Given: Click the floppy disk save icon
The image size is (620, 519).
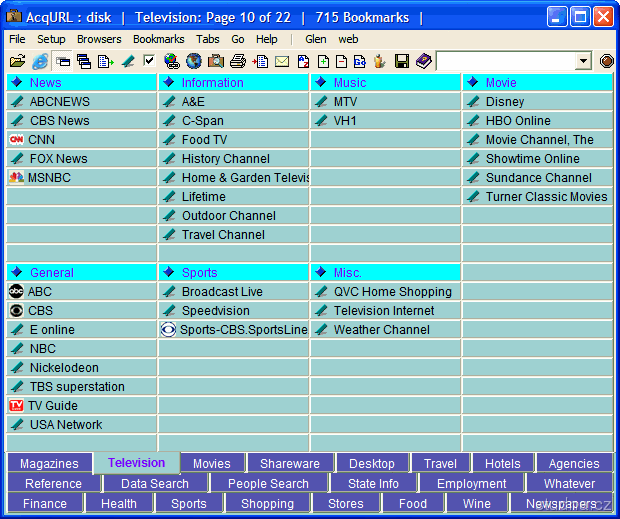Looking at the screenshot, I should click(402, 61).
